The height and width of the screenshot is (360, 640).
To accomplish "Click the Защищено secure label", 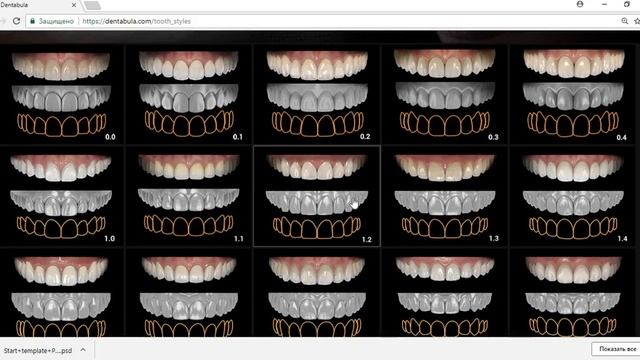I will [x=56, y=21].
